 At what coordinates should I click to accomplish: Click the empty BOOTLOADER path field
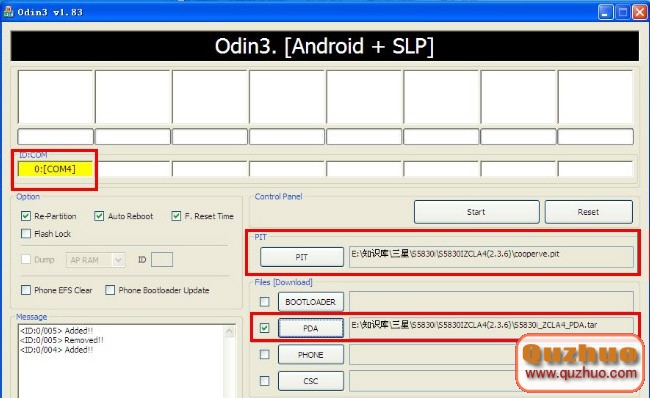point(491,301)
